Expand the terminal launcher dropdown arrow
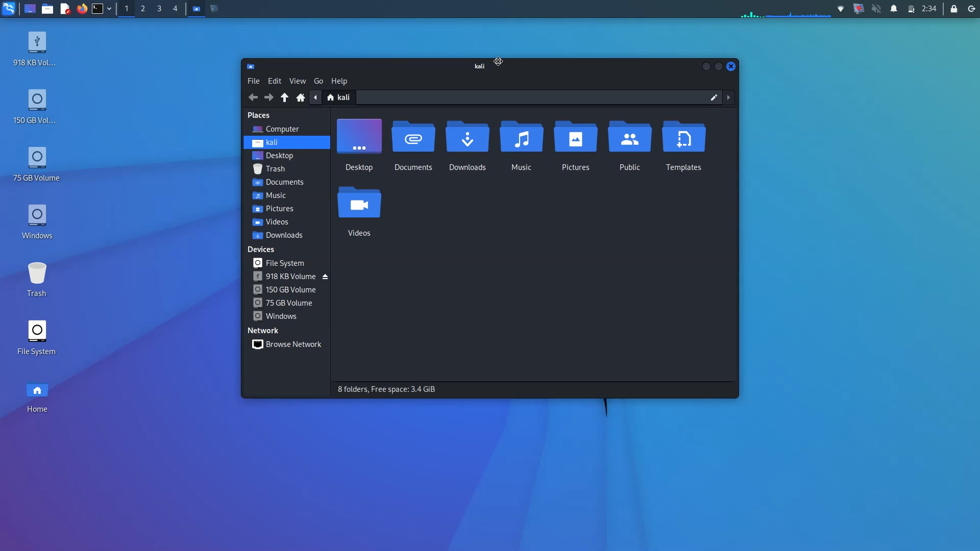 [x=109, y=9]
